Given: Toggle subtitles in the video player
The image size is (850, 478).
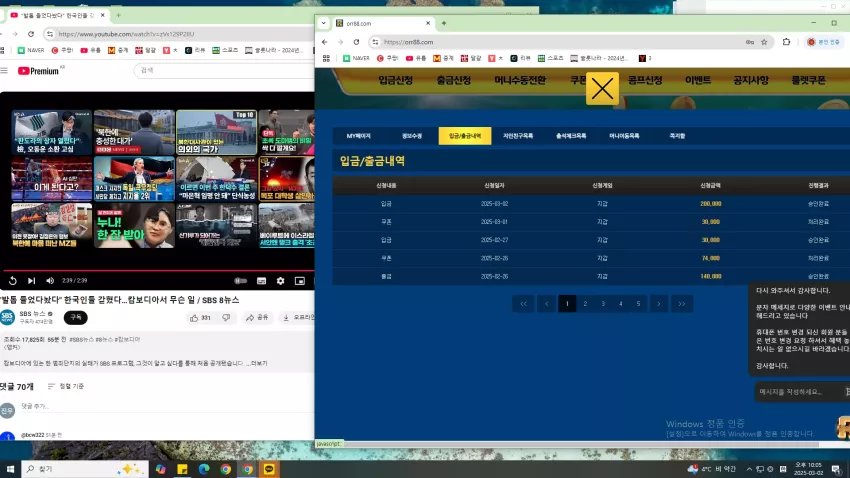Looking at the screenshot, I should pos(261,281).
